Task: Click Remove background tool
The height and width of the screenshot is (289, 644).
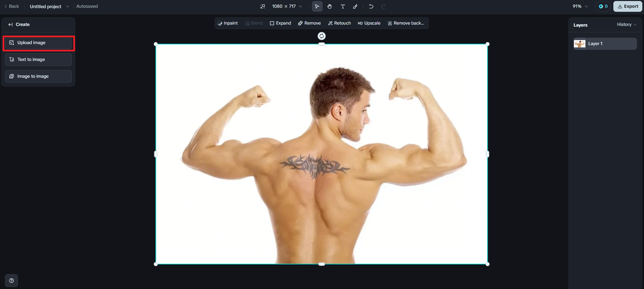Action: tap(406, 23)
